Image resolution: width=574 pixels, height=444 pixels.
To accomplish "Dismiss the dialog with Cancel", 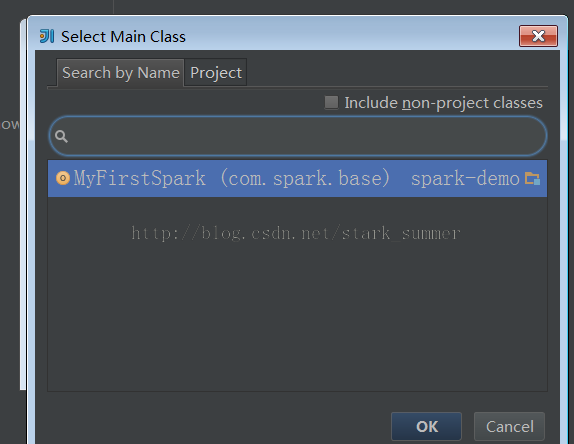I will click(x=509, y=426).
